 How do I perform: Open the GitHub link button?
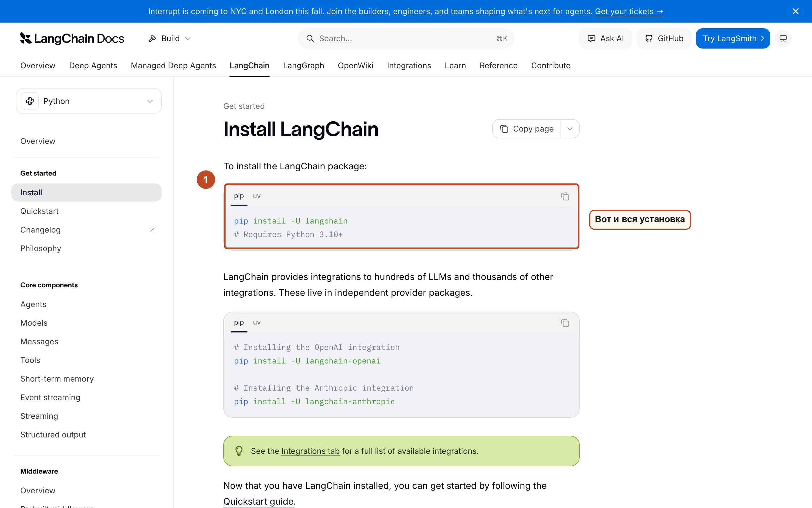point(664,38)
